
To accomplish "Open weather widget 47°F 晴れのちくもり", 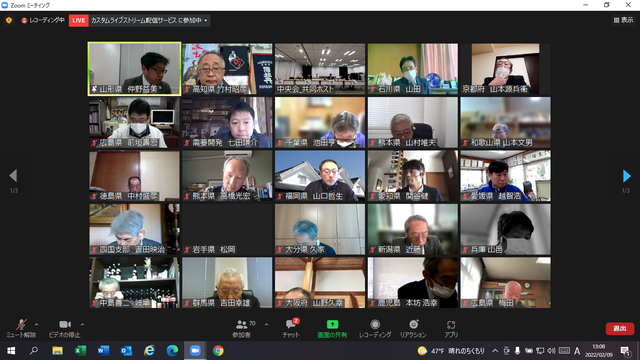I will coord(451,351).
